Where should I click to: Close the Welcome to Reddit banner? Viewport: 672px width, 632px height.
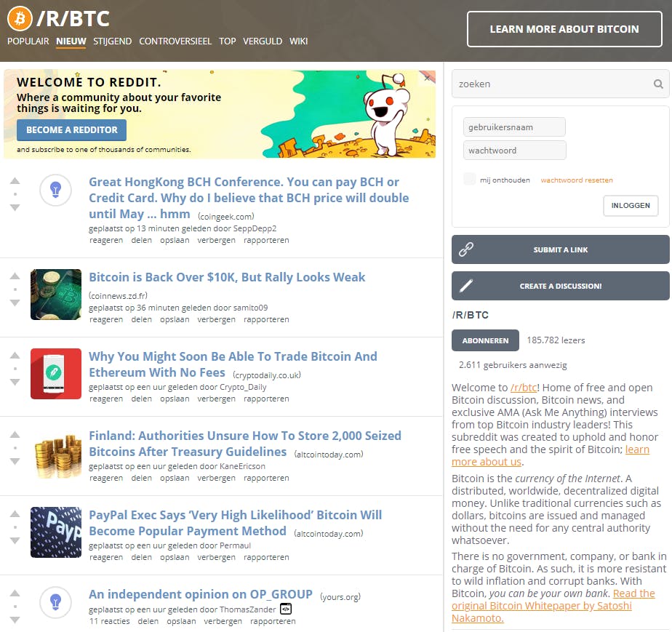click(427, 78)
